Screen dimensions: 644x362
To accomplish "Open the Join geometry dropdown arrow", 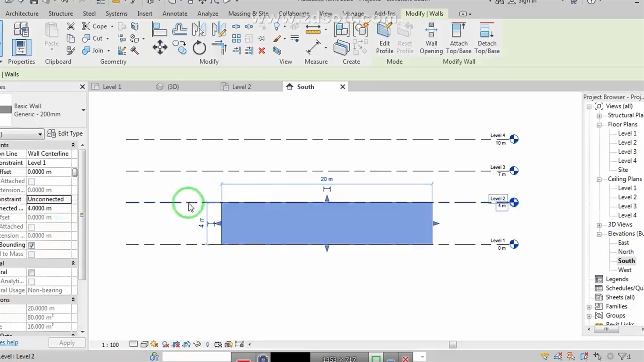I will pyautogui.click(x=108, y=51).
